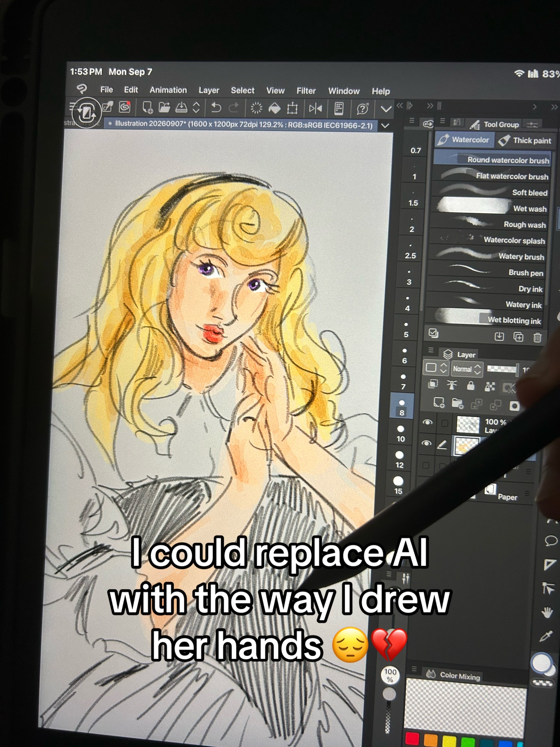Image resolution: width=560 pixels, height=747 pixels.
Task: Toggle the multi-select checkbox icon under brush list
Action: [x=433, y=333]
